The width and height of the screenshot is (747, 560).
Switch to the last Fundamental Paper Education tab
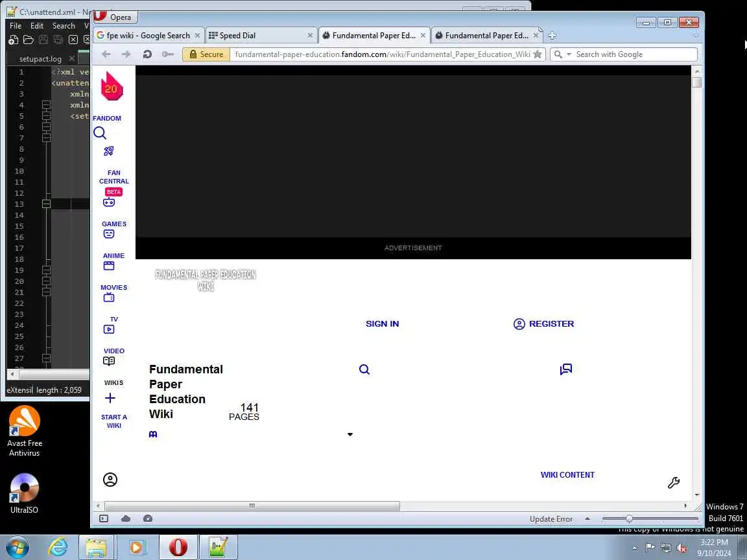[x=486, y=35]
